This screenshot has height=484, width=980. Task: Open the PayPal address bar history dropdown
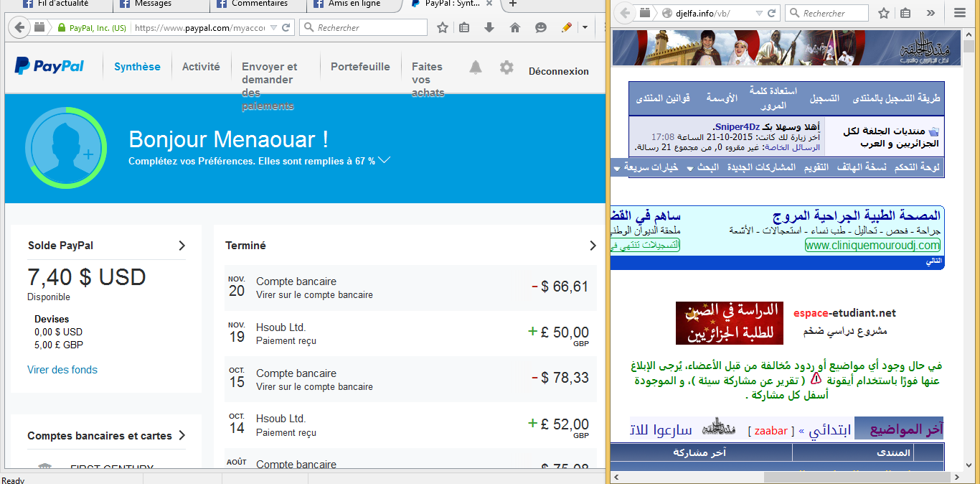tap(273, 28)
